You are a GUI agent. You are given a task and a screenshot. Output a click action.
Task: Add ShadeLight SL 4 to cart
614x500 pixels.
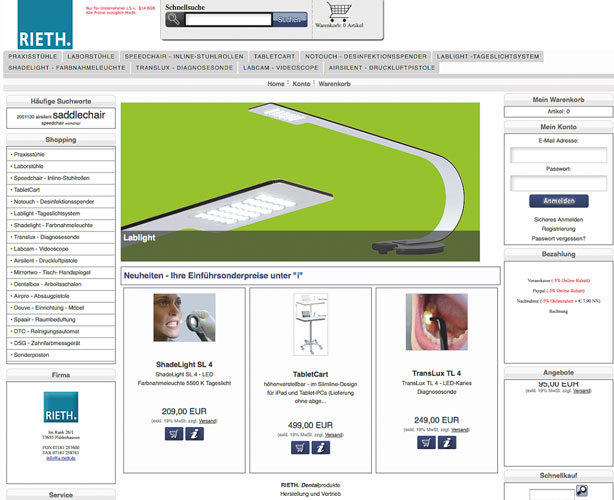174,434
